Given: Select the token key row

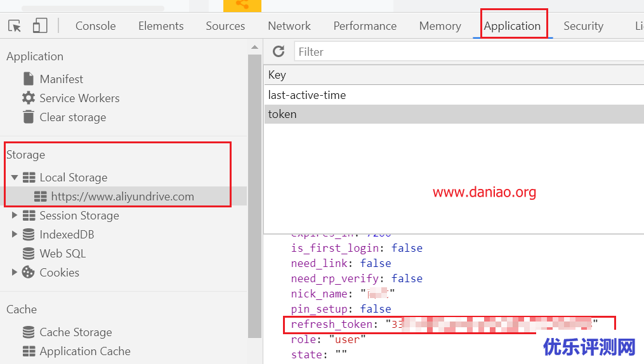Looking at the screenshot, I should pyautogui.click(x=454, y=114).
